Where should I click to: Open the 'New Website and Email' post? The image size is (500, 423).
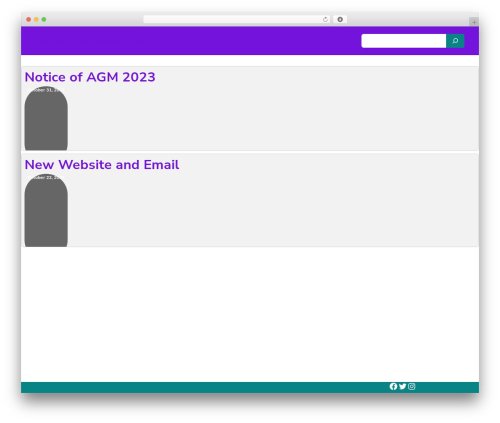[102, 165]
